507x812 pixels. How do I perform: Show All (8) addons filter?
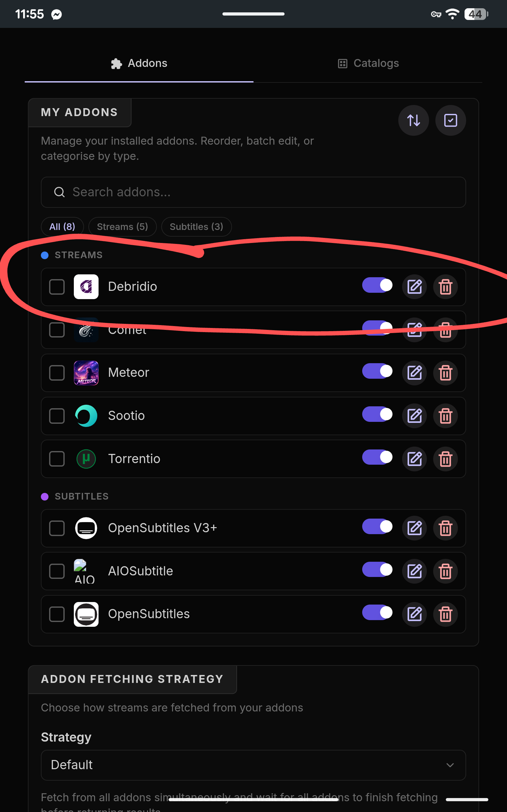tap(62, 227)
